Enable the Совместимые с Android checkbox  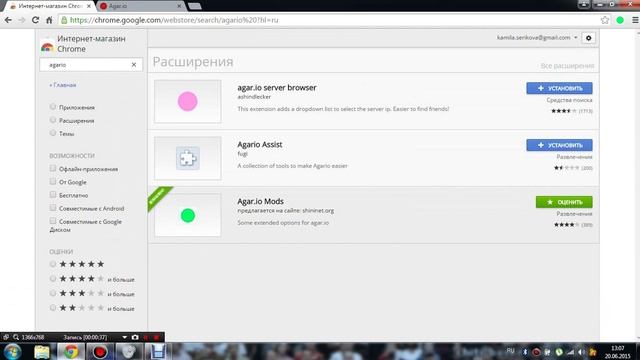(53, 208)
